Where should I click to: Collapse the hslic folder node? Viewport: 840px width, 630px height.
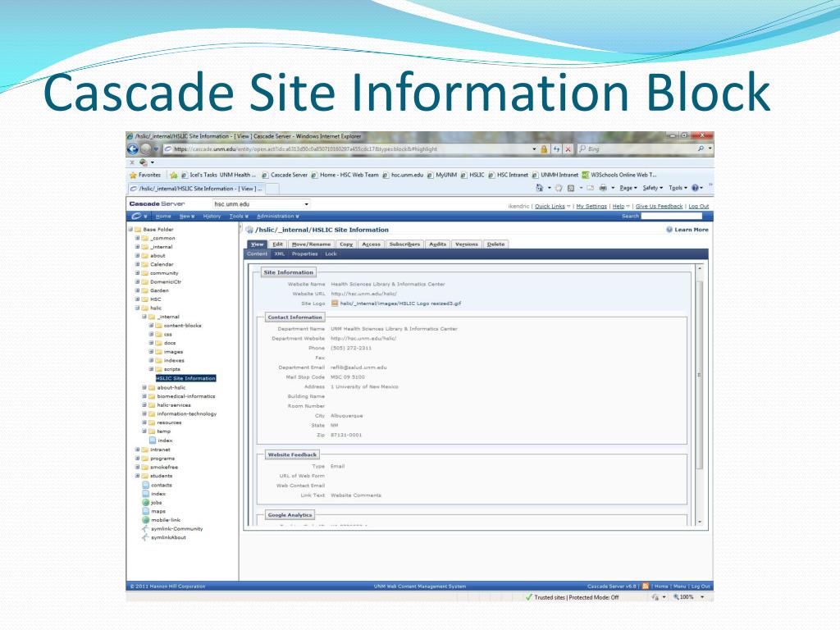pos(137,308)
